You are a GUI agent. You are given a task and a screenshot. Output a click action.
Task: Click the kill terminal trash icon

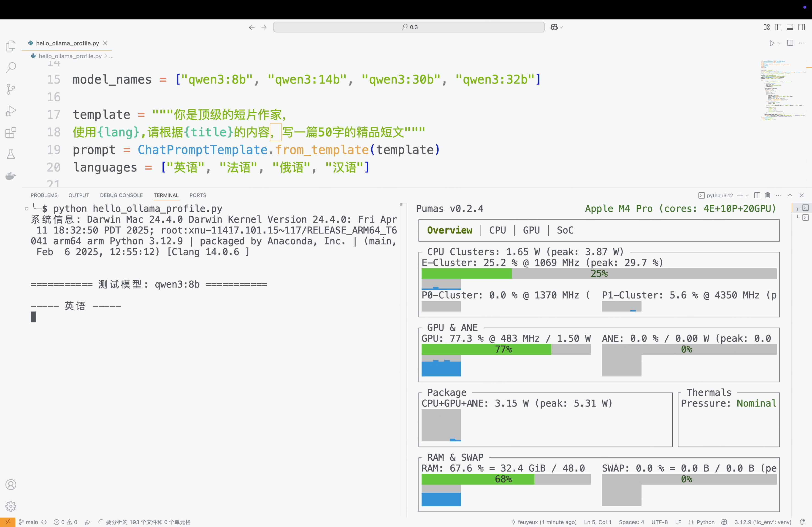coord(767,195)
